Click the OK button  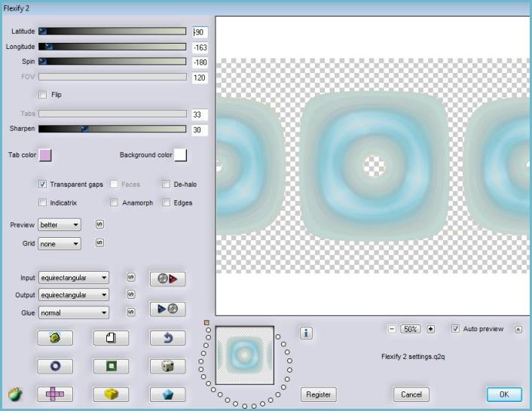click(503, 394)
